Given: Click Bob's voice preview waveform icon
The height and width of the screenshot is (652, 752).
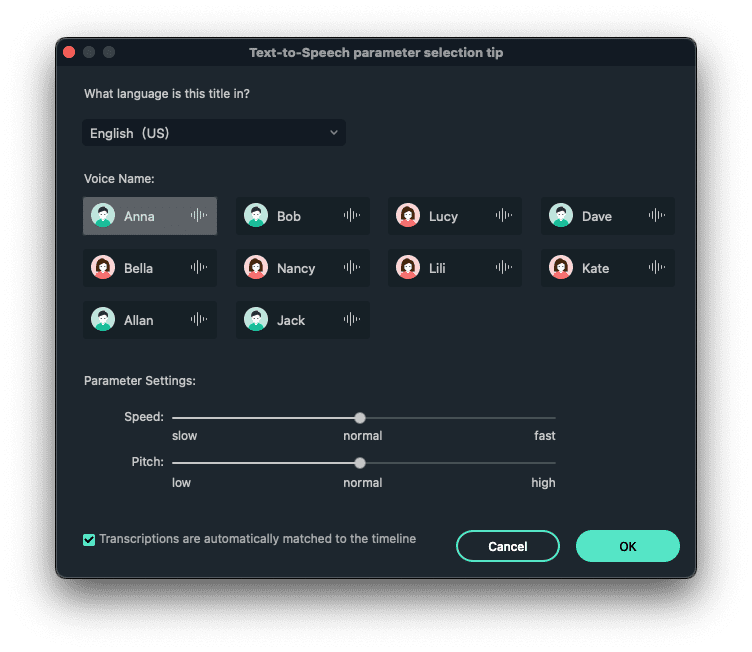Looking at the screenshot, I should [352, 216].
